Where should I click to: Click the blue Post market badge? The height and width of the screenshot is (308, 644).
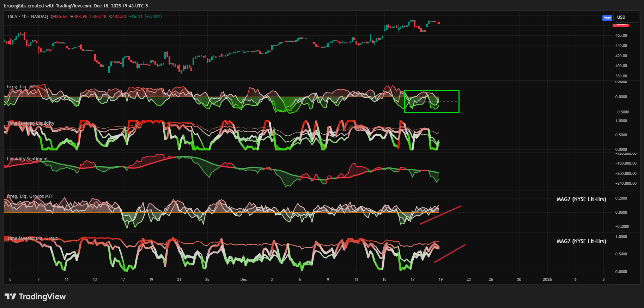pos(607,18)
